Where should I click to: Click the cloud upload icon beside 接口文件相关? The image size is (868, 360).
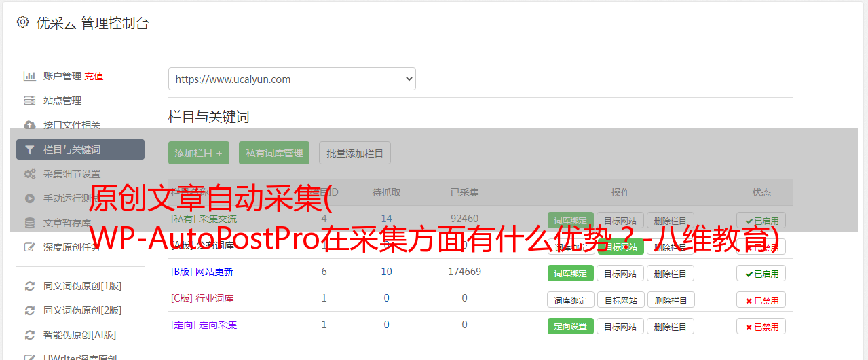coord(29,125)
